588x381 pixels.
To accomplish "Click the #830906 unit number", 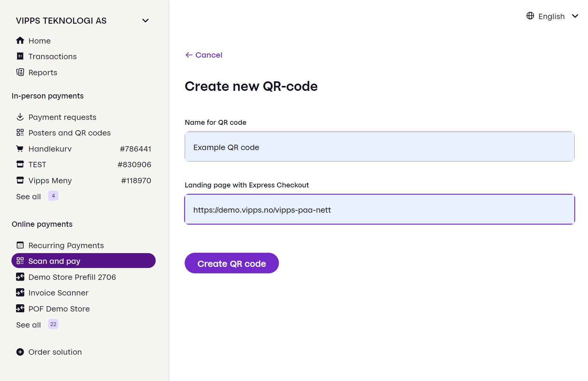I will (x=134, y=165).
